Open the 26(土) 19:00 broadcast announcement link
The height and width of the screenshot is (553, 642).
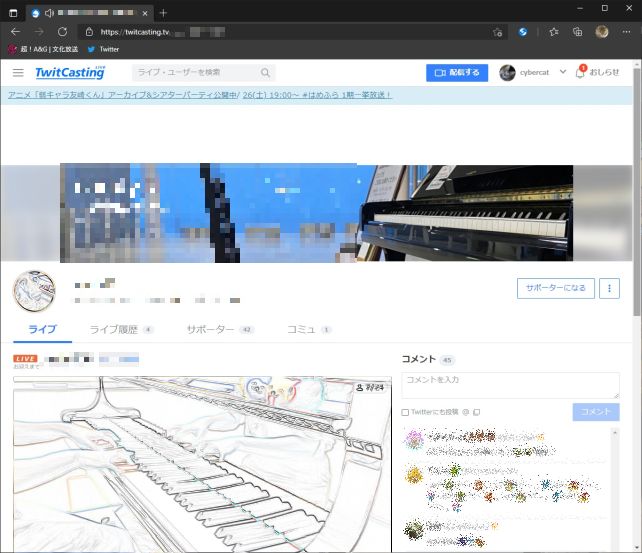(x=317, y=95)
